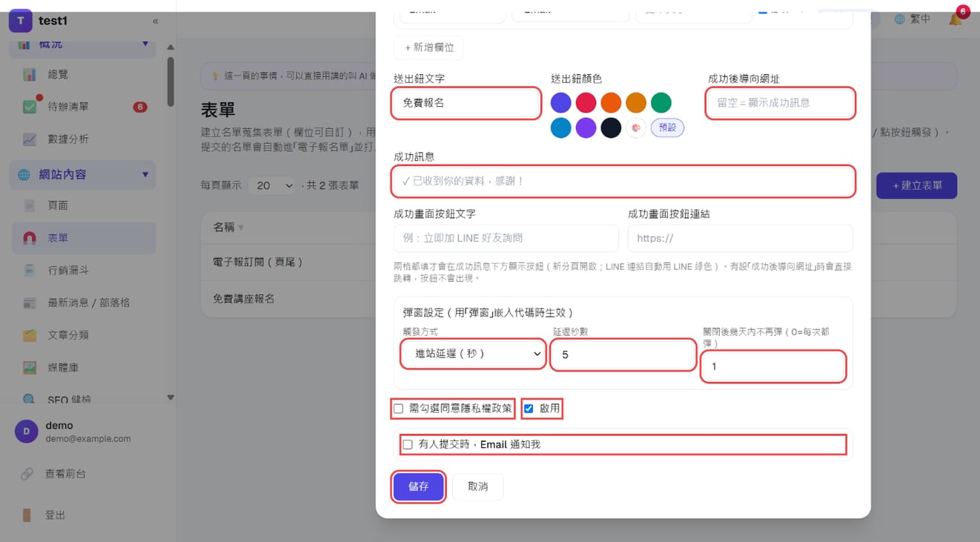The height and width of the screenshot is (542, 980).
Task: Open the 每頁顯示 20 page-size dropdown
Action: pos(271,185)
